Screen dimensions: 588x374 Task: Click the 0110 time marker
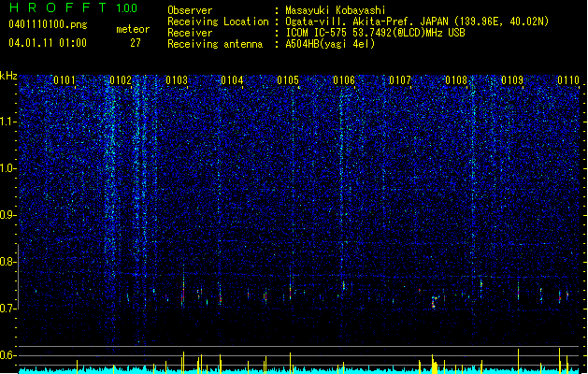click(568, 80)
